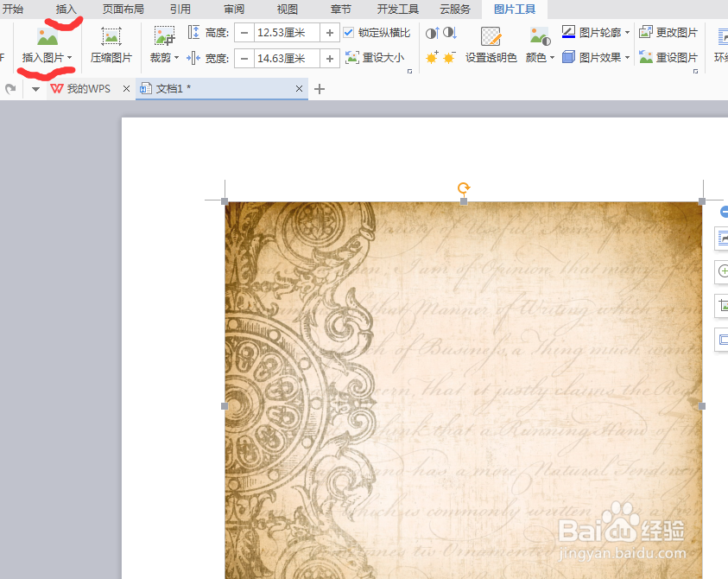This screenshot has width=728, height=579.
Task: Click the increase contrast icon
Action: (x=433, y=33)
